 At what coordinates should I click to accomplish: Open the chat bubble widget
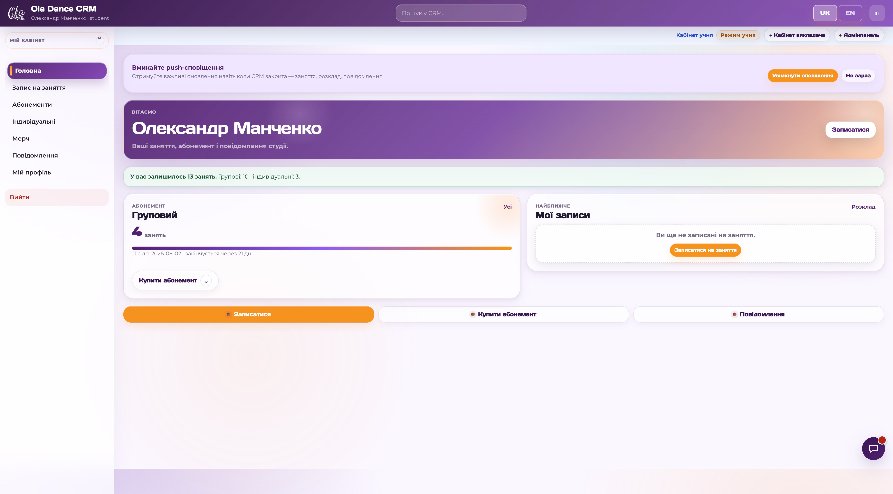(x=873, y=448)
